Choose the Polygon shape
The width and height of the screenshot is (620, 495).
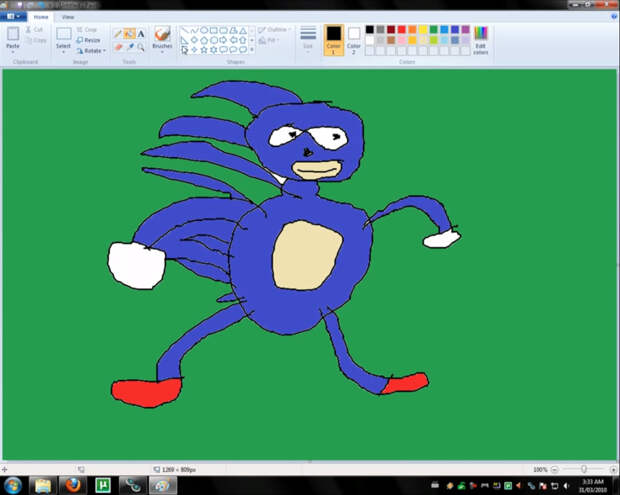tap(233, 30)
